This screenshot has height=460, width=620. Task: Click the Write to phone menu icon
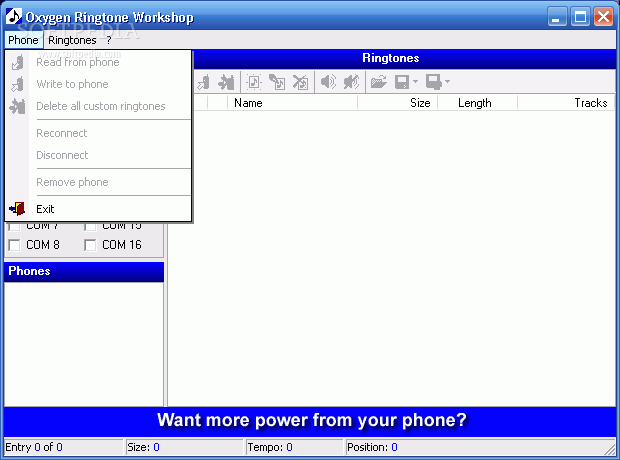17,84
